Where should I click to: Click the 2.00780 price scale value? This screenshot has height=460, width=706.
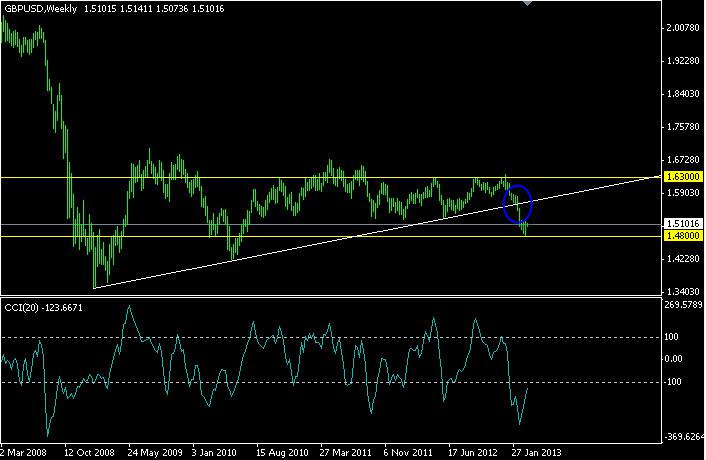pyautogui.click(x=683, y=28)
